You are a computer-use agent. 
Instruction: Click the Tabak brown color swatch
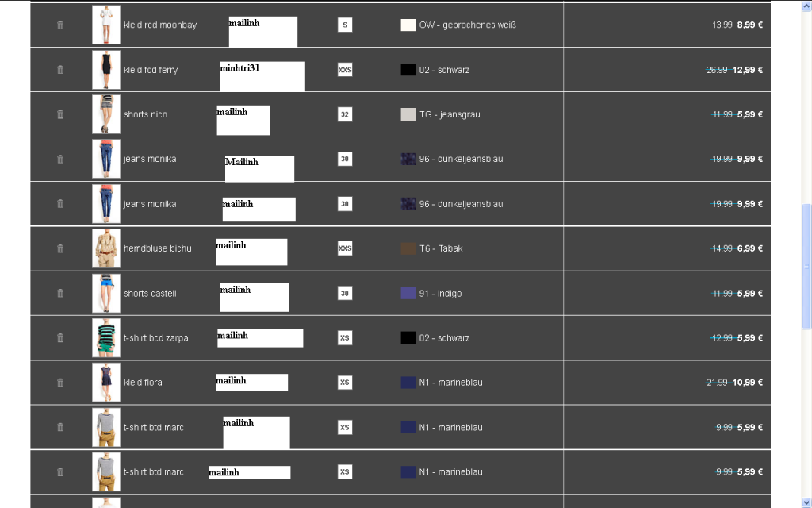tap(408, 248)
